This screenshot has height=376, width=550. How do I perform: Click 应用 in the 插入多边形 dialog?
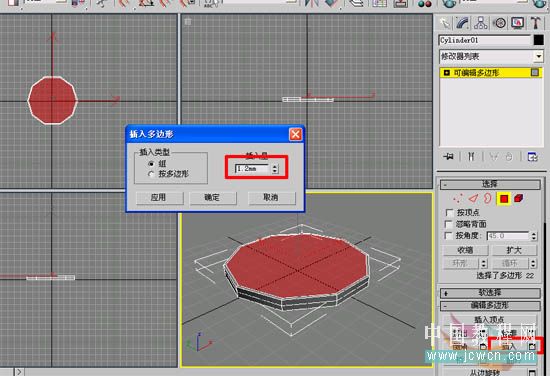click(x=159, y=198)
